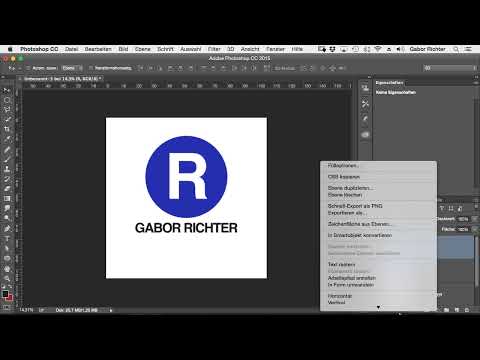
Task: Select the Type tool
Action: pos(7,239)
